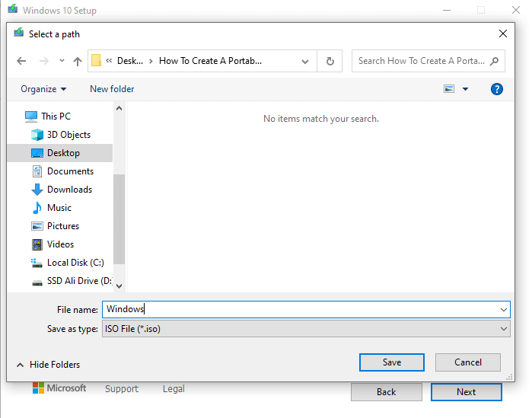Open the Help question mark icon
Image resolution: width=532 pixels, height=418 pixels.
[497, 89]
